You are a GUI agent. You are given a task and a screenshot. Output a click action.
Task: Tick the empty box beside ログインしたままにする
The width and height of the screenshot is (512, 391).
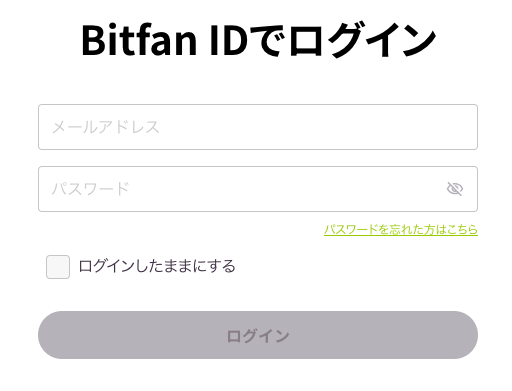[x=58, y=267]
